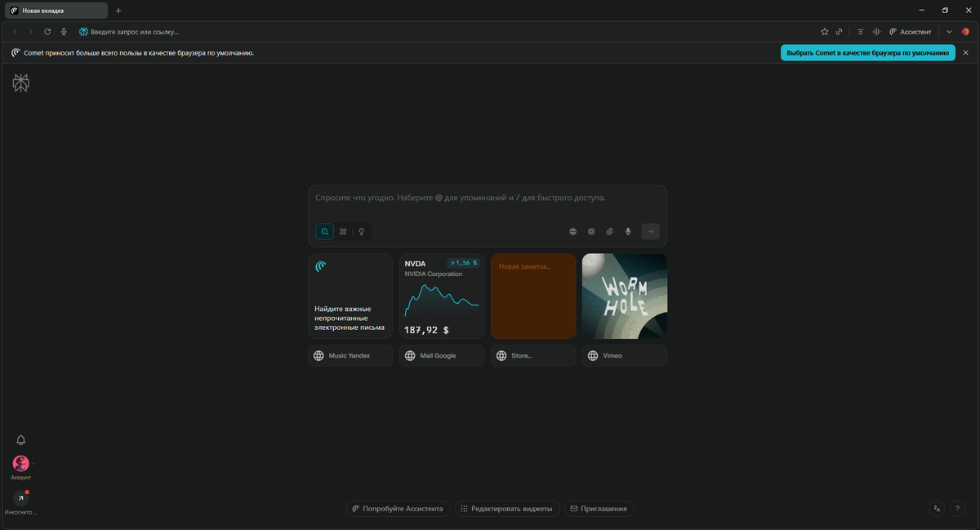This screenshot has width=980, height=530.
Task: Open the Music Yandex shortcut
Action: [350, 356]
